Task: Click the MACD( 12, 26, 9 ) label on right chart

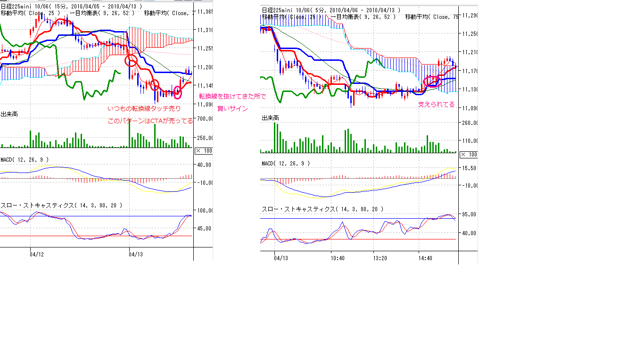Action: click(286, 164)
